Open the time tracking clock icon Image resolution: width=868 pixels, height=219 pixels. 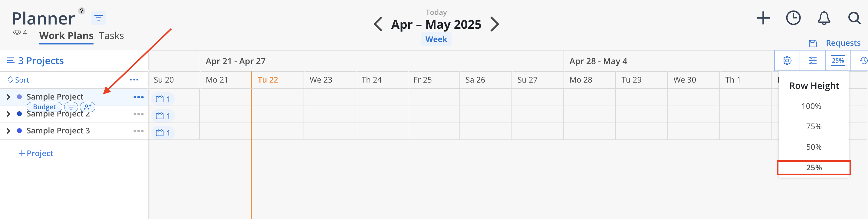[x=793, y=18]
